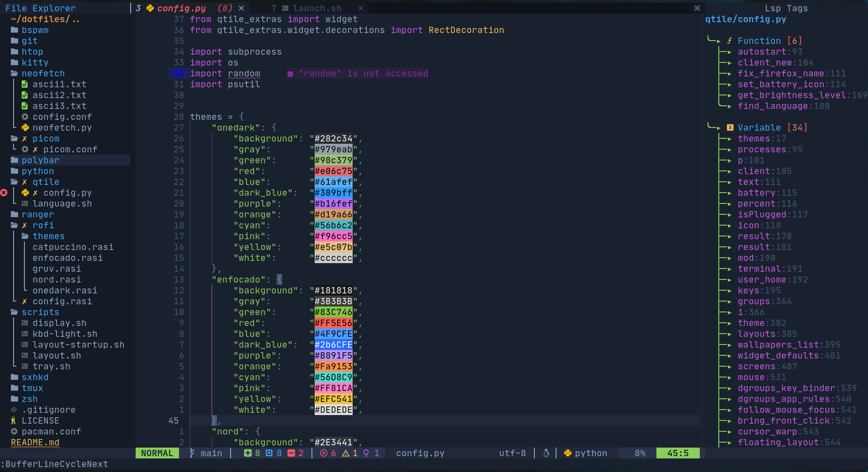Click the git branch main indicator
The height and width of the screenshot is (472, 868).
click(206, 453)
